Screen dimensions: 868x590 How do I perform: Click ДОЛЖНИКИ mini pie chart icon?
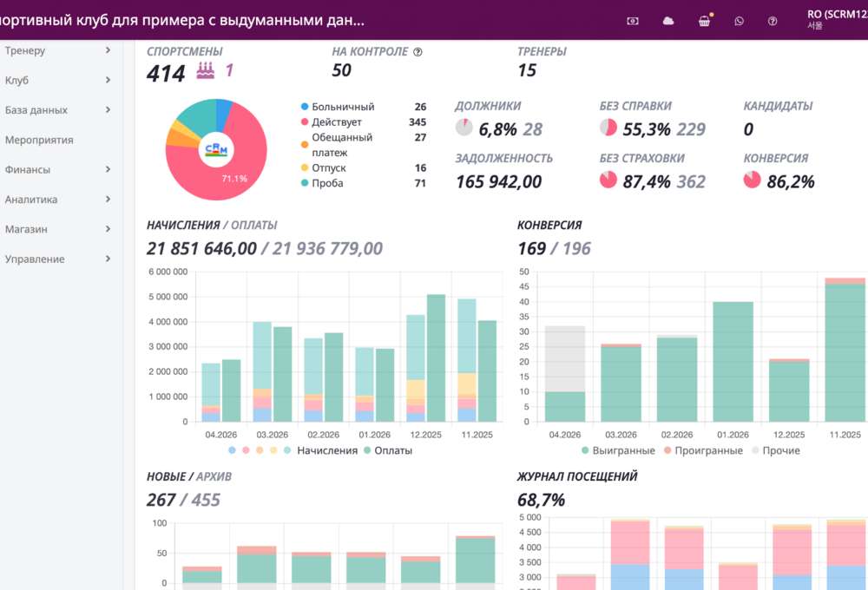(x=464, y=128)
